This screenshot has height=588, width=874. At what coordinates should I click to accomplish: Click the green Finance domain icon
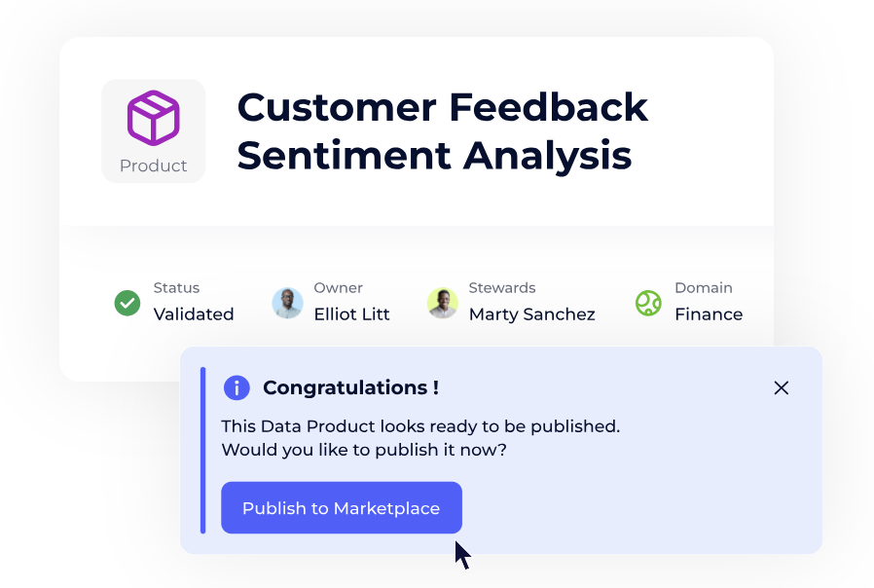point(648,303)
